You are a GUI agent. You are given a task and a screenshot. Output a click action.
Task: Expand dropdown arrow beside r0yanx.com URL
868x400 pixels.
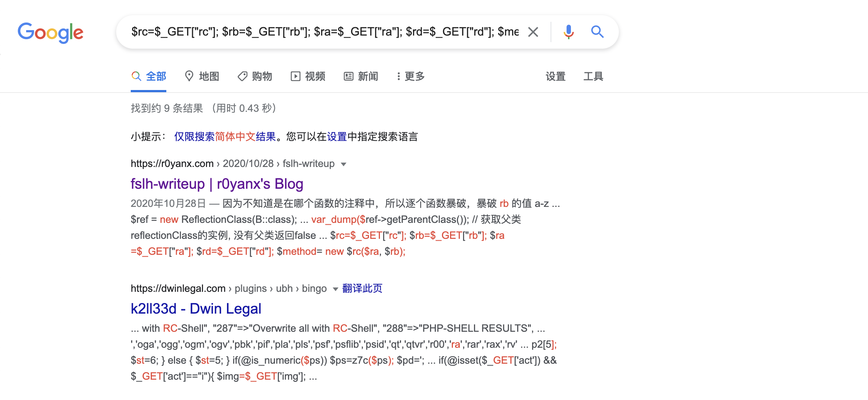344,164
